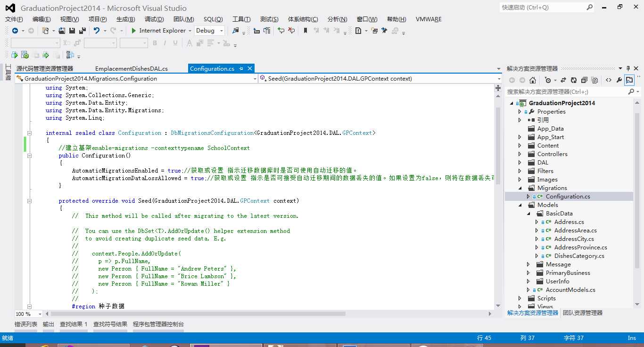644x347 pixels.
Task: Click the Find in Files toolbar icon
Action: [x=236, y=31]
